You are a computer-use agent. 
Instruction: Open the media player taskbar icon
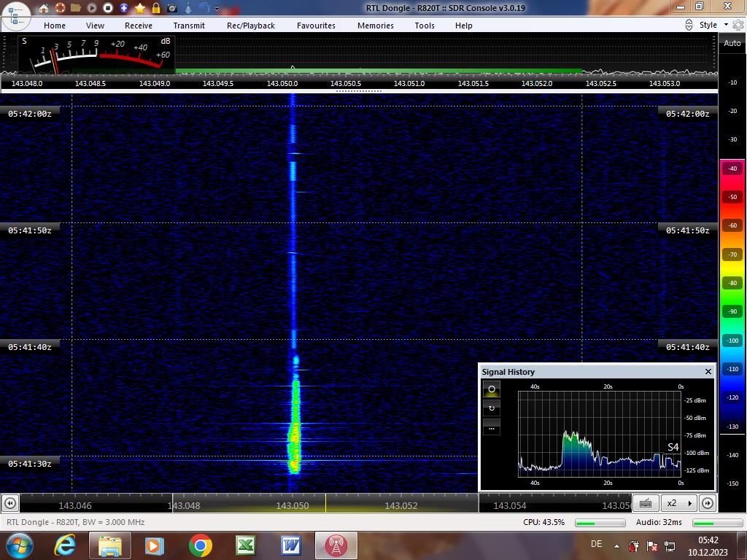point(154,545)
